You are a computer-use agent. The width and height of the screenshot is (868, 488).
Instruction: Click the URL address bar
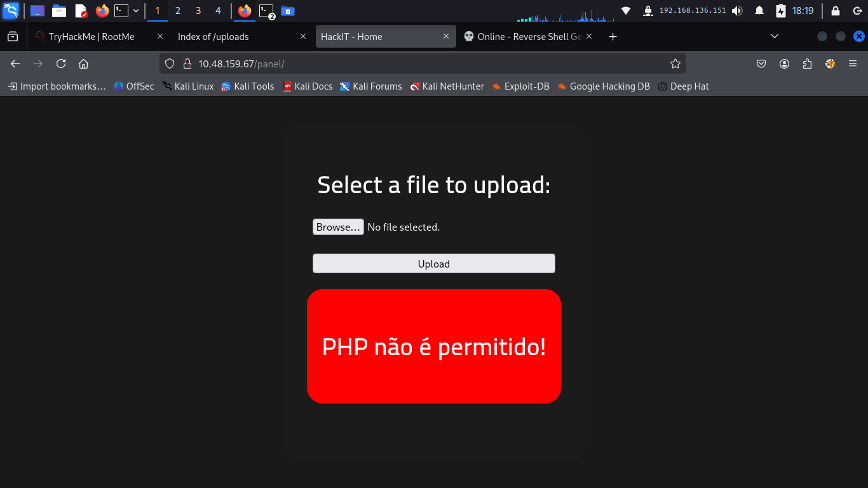point(423,64)
